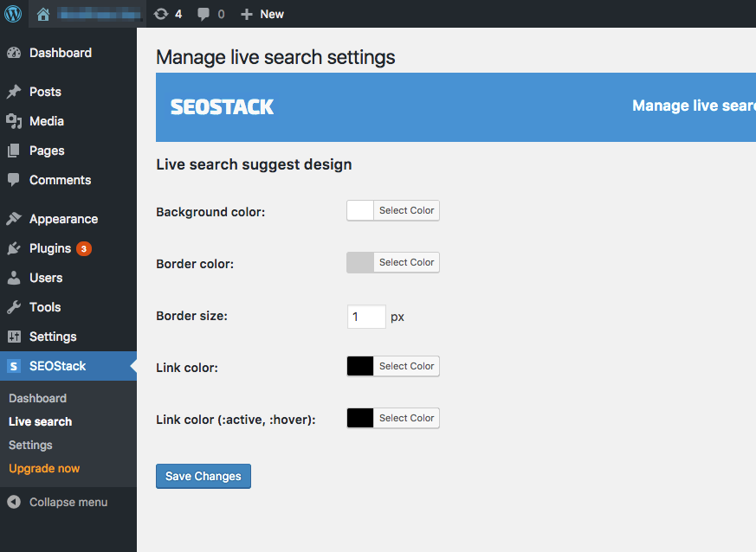Click the Dashboard gauge icon

point(14,53)
